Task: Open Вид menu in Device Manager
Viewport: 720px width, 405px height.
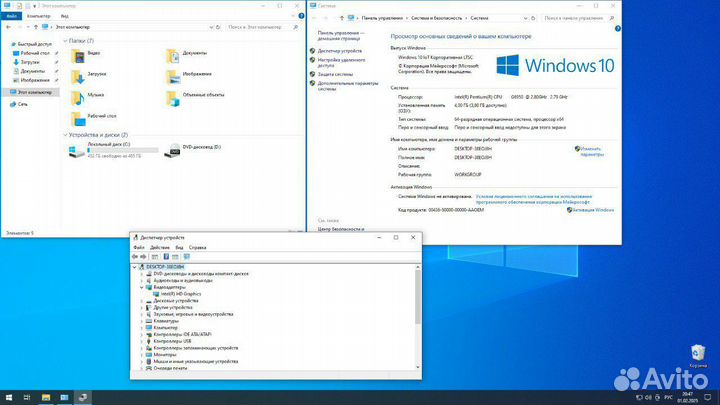Action: (x=179, y=248)
